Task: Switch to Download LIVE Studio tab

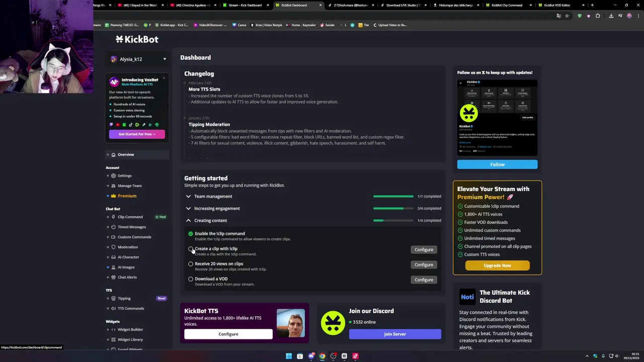Action: click(x=403, y=5)
